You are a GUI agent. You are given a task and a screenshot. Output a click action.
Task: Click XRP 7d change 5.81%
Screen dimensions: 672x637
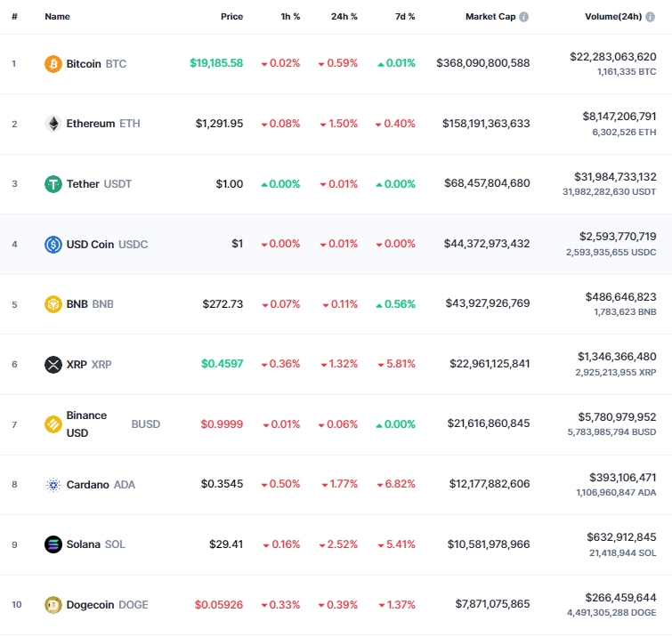(396, 364)
